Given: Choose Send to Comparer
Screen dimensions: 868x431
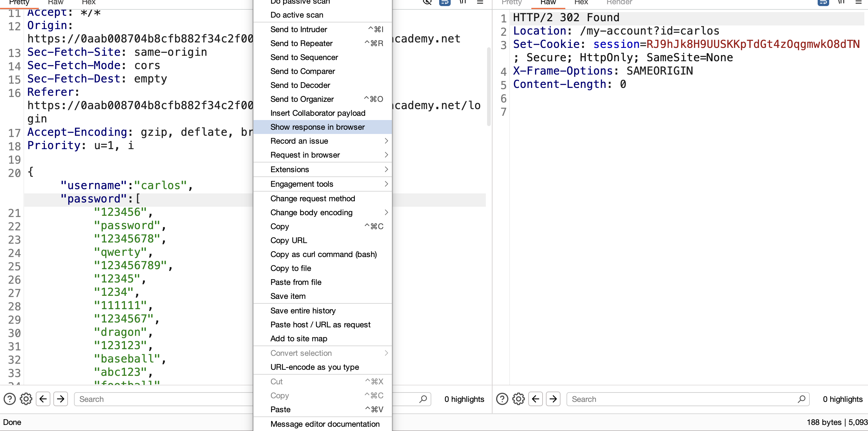Looking at the screenshot, I should coord(323,72).
